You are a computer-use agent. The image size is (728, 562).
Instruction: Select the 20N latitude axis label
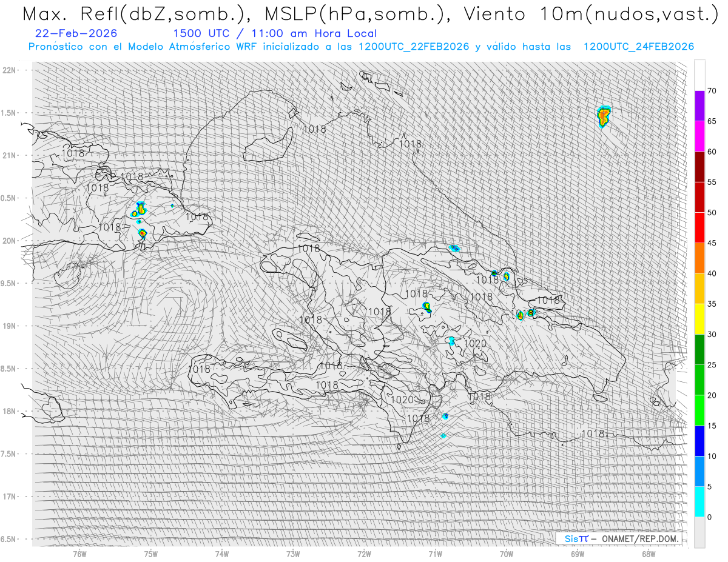[x=9, y=241]
